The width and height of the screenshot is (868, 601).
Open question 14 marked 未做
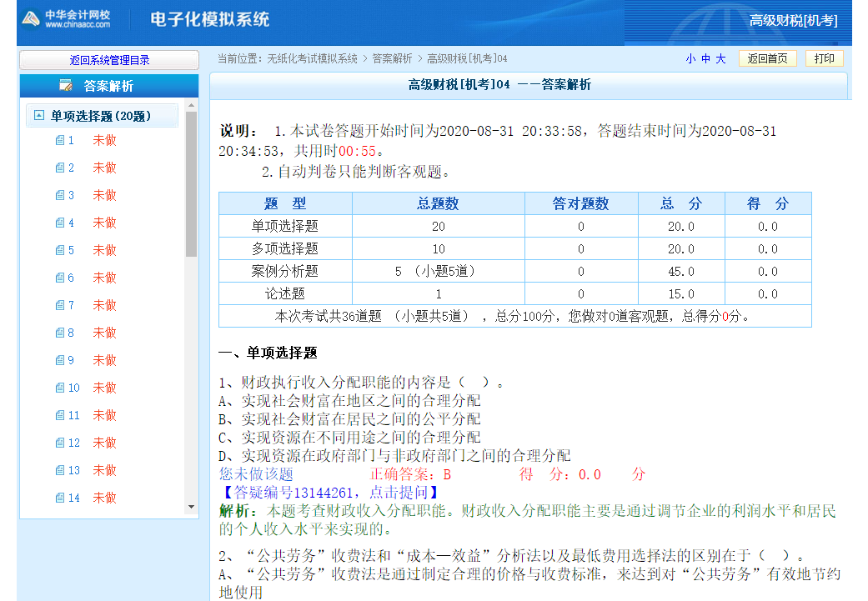[x=104, y=498]
